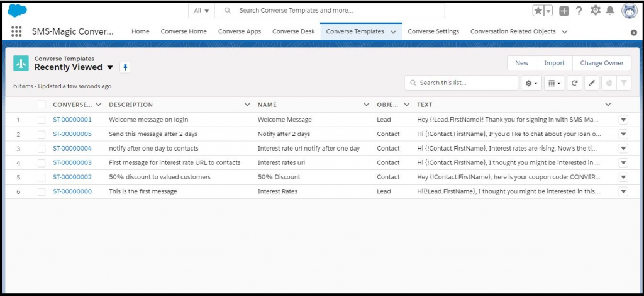This screenshot has height=296, width=644.
Task: Click the Salesforce cloud logo
Action: click(17, 10)
